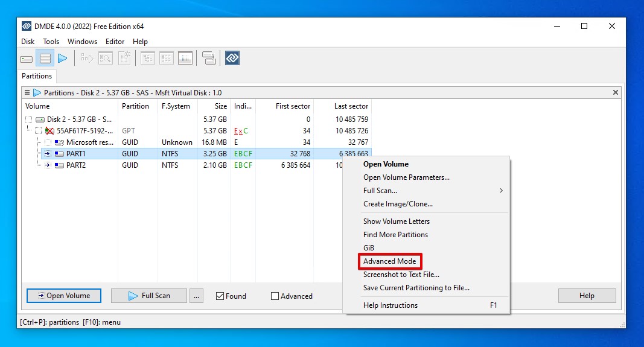Click the disk editor grid toolbar icon
This screenshot has width=644, height=347.
tap(185, 59)
